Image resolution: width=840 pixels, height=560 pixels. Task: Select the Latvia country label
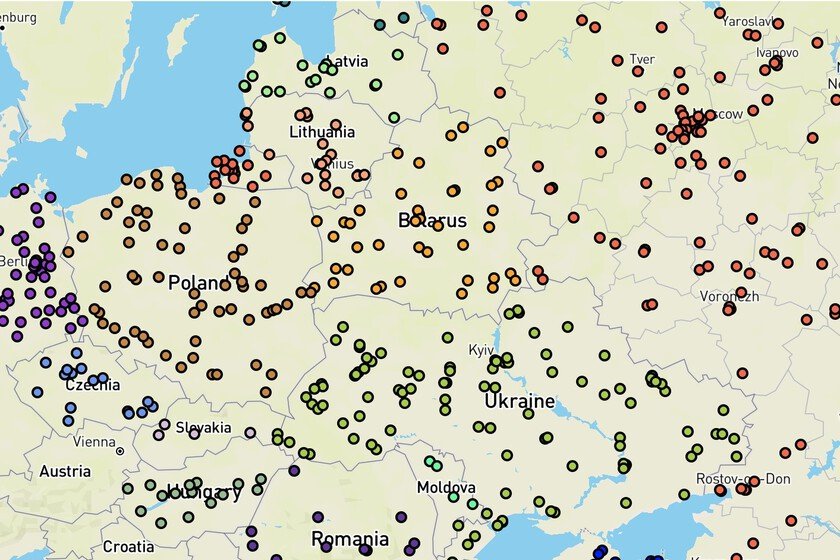point(346,61)
